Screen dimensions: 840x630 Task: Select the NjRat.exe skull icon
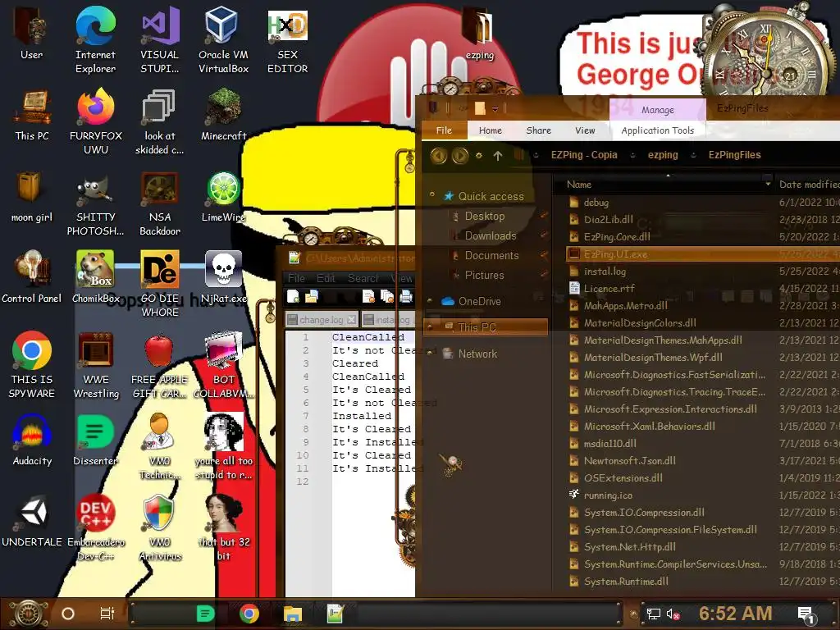(223, 277)
